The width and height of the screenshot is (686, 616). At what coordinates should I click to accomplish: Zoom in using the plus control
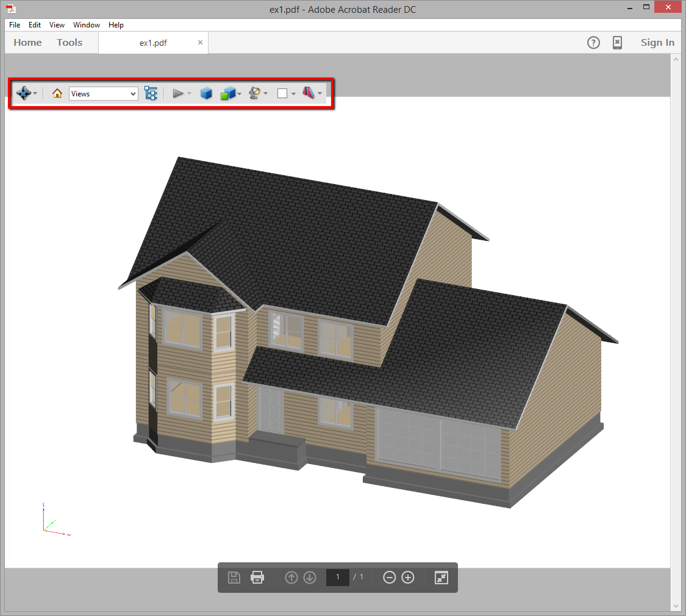point(407,578)
